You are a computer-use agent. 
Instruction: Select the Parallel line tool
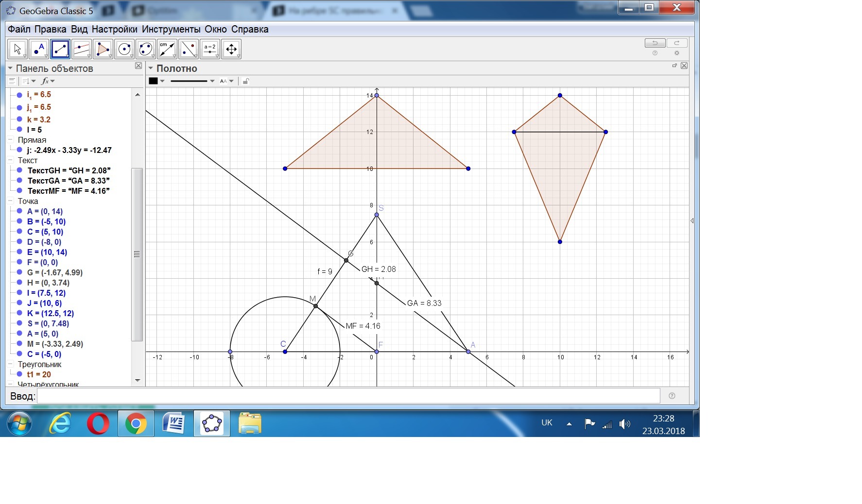coord(82,49)
